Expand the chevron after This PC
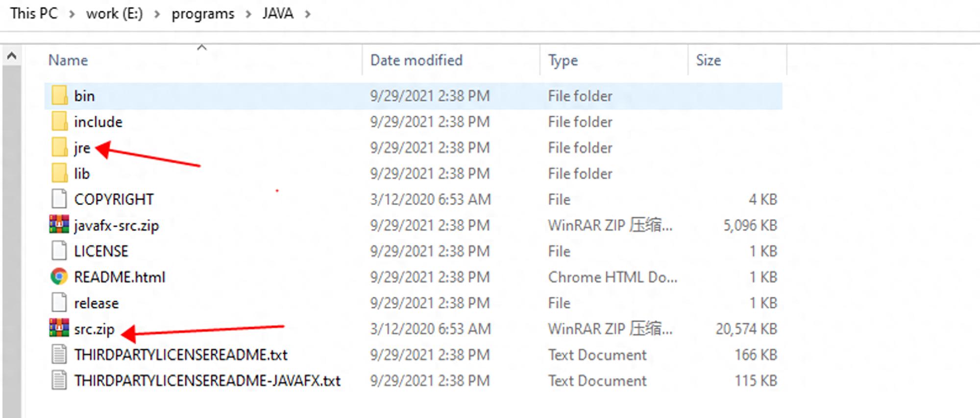This screenshot has width=980, height=418. [x=72, y=14]
